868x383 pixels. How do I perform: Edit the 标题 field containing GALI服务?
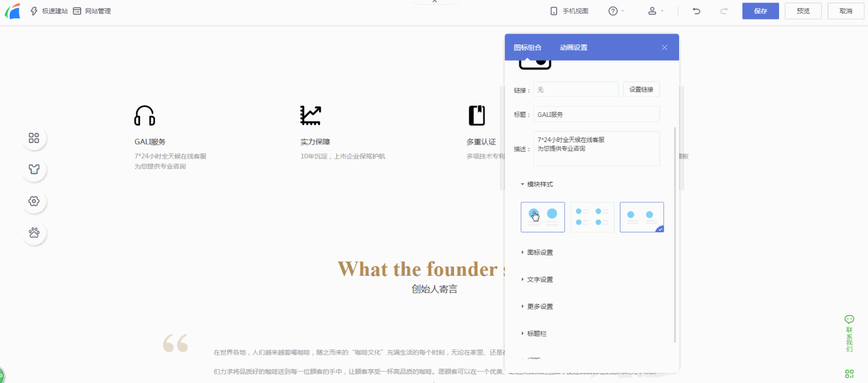(596, 114)
